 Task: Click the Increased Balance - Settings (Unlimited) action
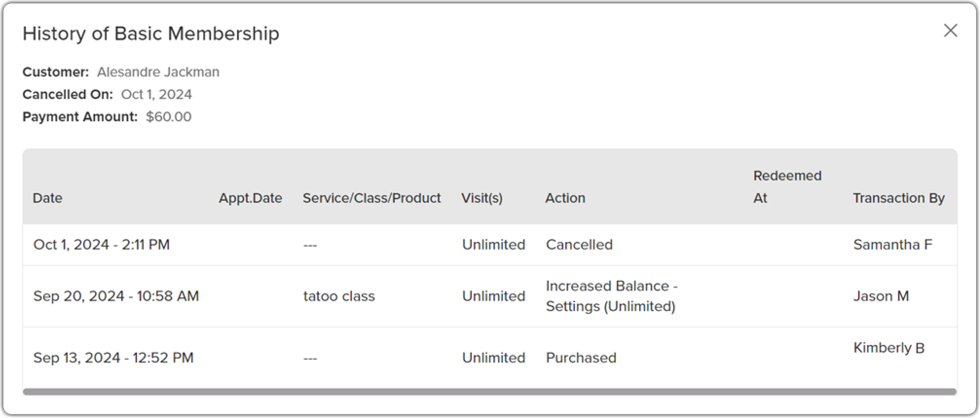611,296
